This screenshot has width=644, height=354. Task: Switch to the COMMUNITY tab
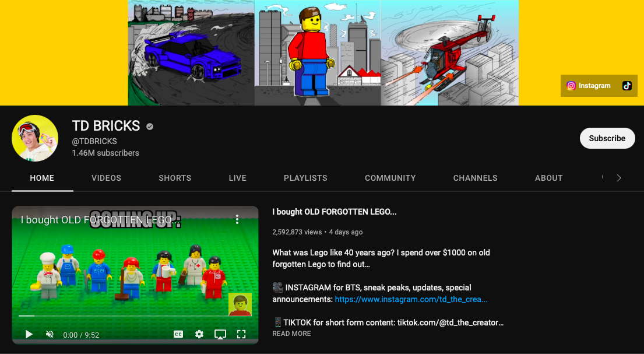click(x=390, y=178)
